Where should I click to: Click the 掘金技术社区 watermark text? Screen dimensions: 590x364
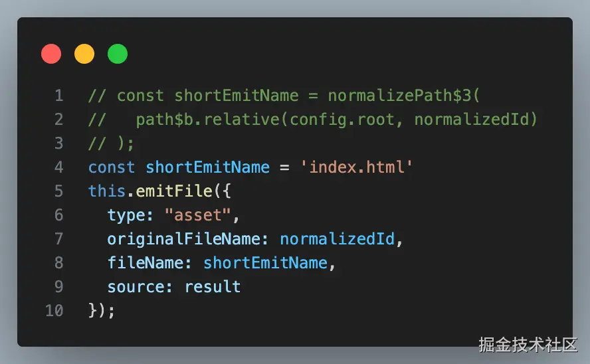[528, 344]
